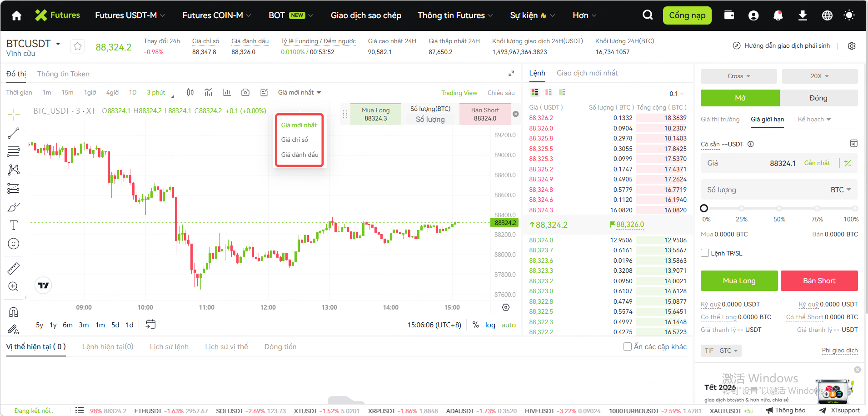Switch to the Lịch sử lệnh tab
868x416 pixels.
pyautogui.click(x=169, y=347)
